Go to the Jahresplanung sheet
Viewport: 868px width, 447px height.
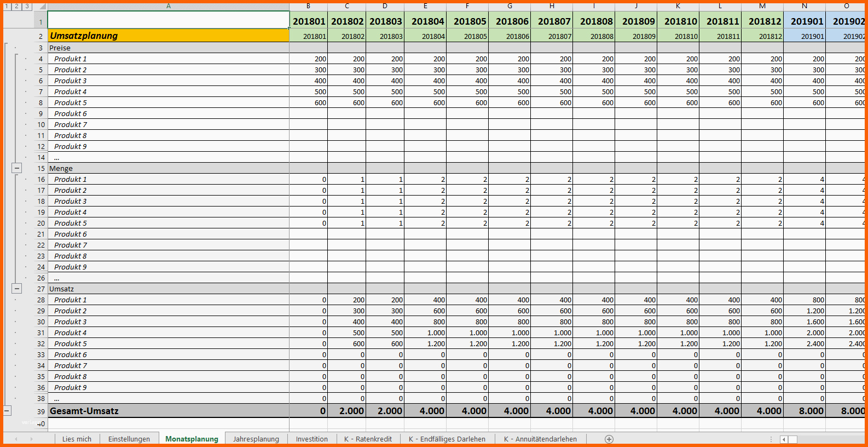[x=256, y=439]
